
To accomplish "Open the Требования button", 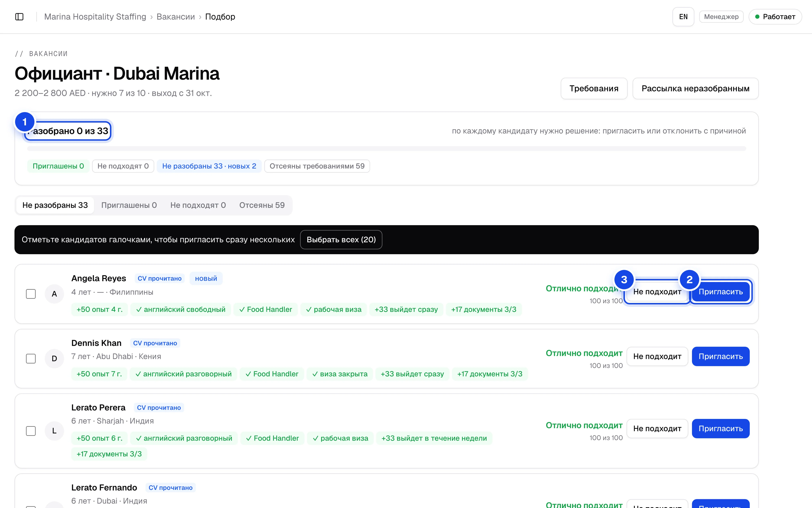I will click(594, 88).
